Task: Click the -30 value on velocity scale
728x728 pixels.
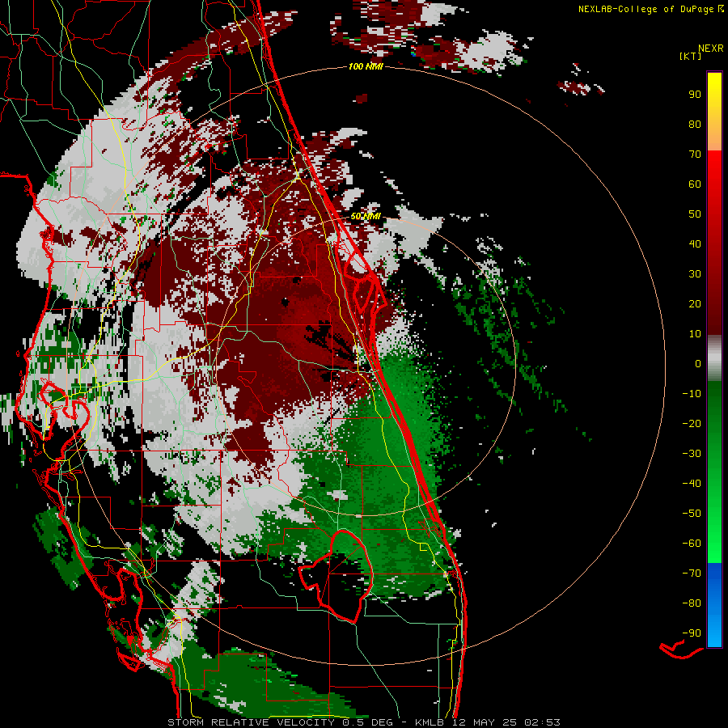Action: [692, 454]
